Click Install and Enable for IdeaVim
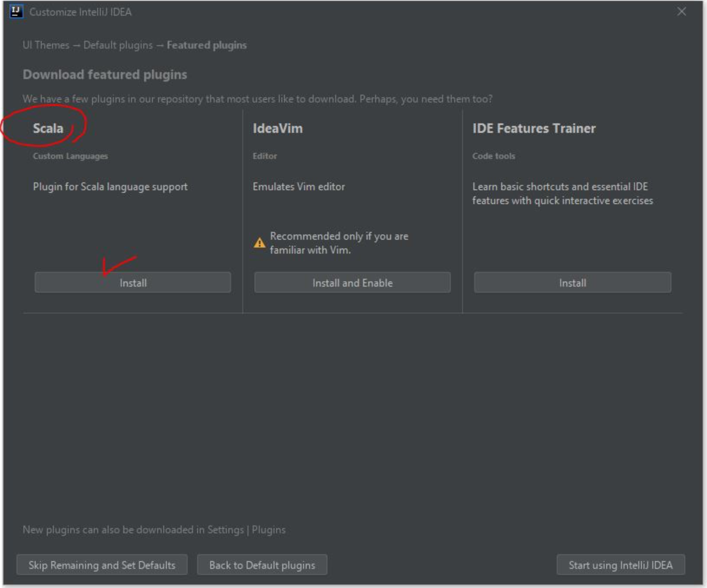Screen dimensions: 707x588 [x=352, y=283]
